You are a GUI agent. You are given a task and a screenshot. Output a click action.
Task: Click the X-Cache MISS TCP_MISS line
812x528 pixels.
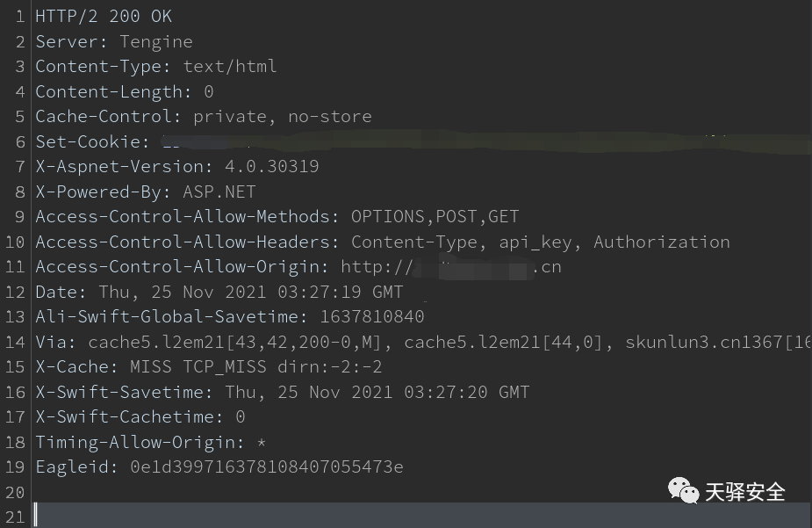coord(208,366)
